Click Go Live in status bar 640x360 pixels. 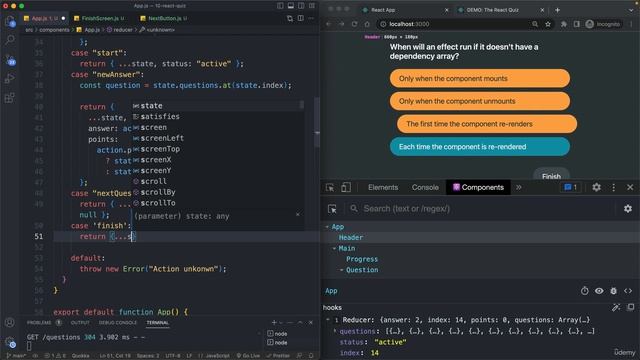[248, 356]
